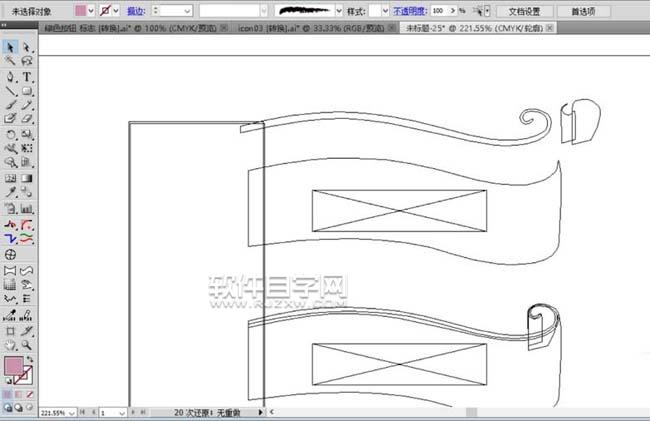
Task: Swap fill and stroke colors
Action: click(30, 359)
